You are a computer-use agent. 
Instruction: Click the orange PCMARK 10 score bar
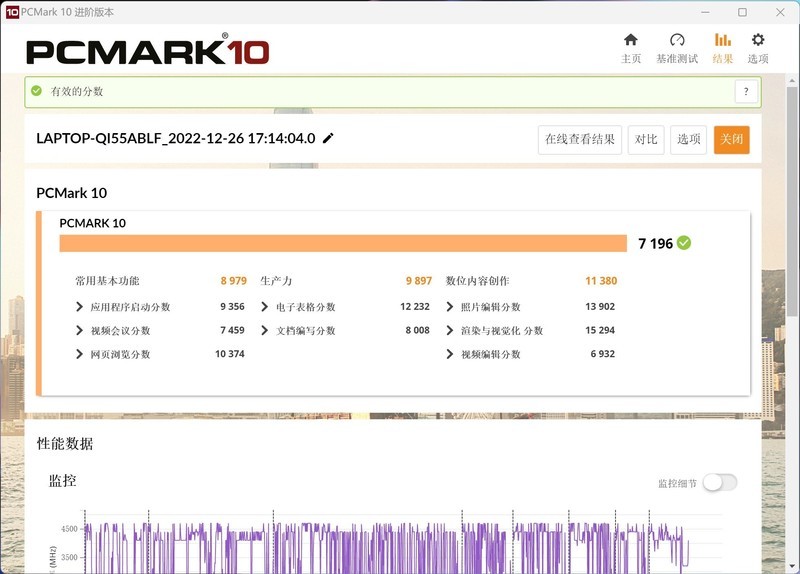click(343, 243)
